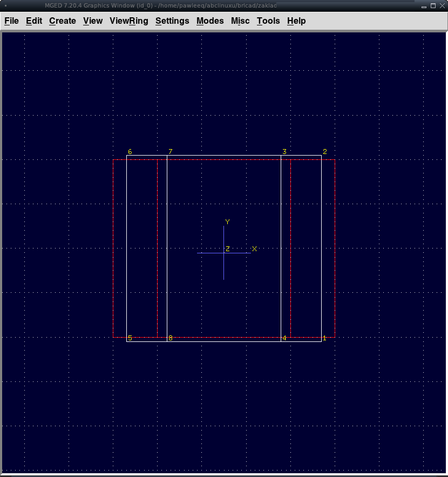This screenshot has height=477, width=448.
Task: Close the MGED graphics window
Action: (x=443, y=6)
